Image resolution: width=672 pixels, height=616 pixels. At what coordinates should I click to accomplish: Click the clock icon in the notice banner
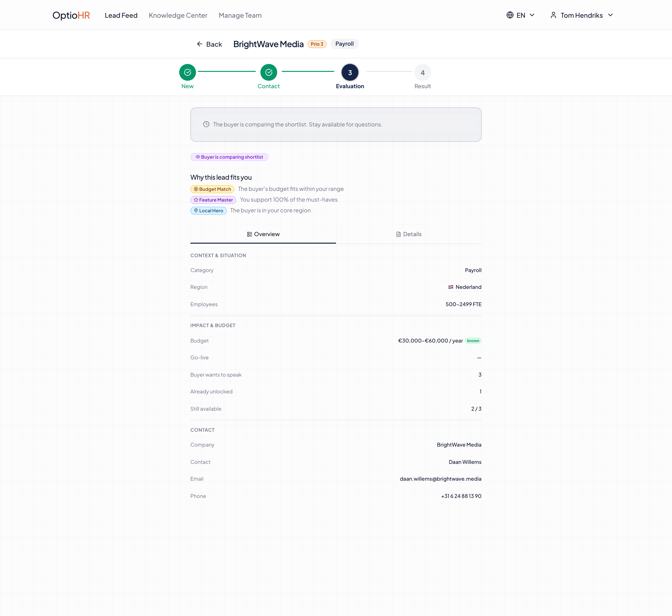tap(206, 124)
